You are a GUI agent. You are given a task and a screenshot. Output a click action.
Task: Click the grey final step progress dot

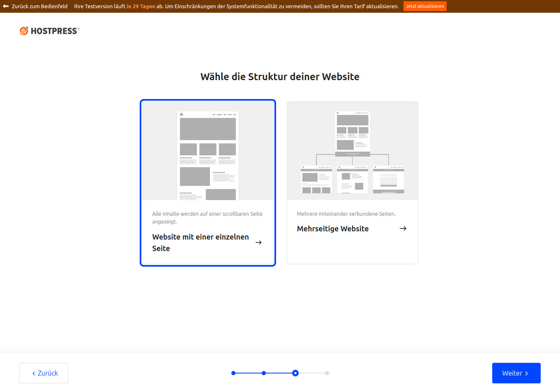click(x=327, y=373)
